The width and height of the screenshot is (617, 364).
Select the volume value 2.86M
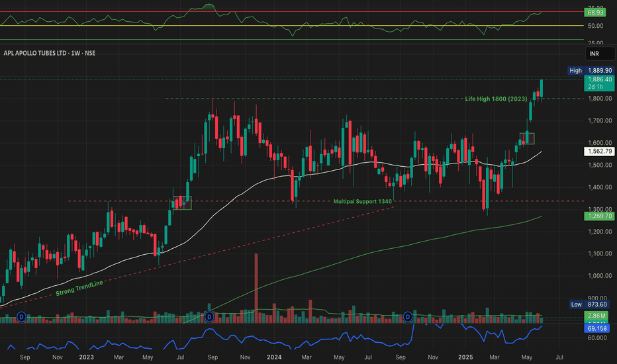(596, 316)
